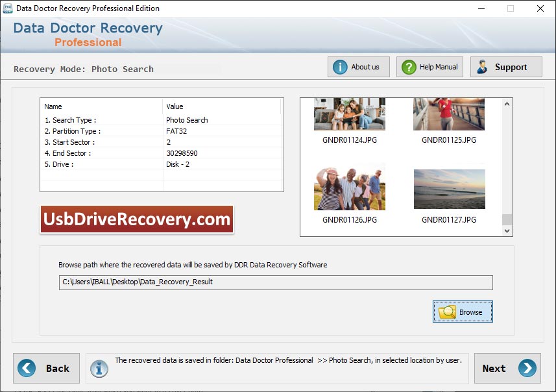Open the About us dialog
Image resolution: width=556 pixels, height=392 pixels.
(x=358, y=66)
